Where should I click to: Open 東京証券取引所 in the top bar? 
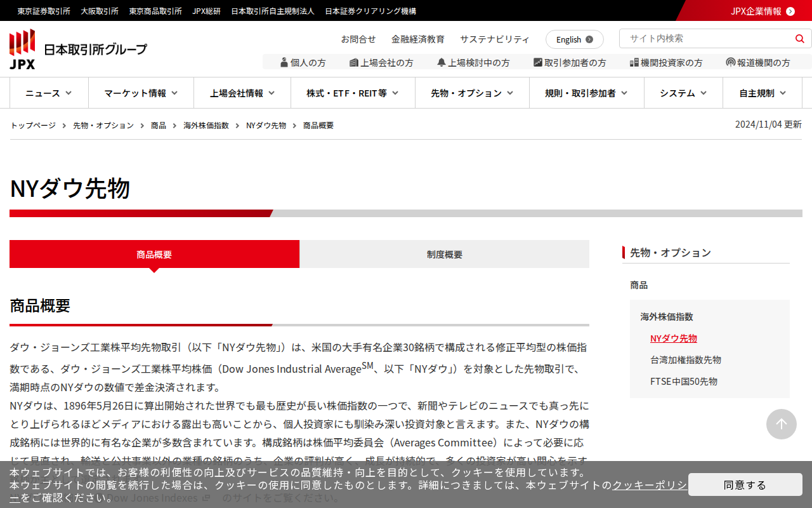[44, 11]
